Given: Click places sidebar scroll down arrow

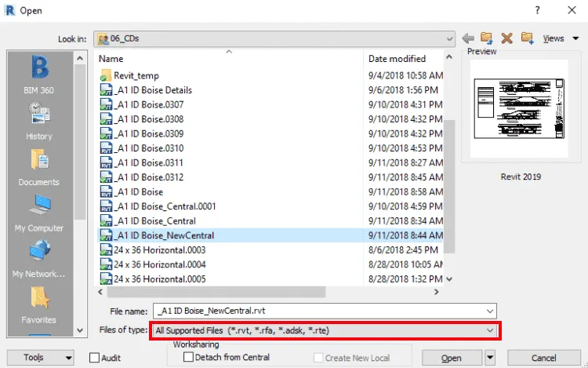Looking at the screenshot, I should (79, 330).
